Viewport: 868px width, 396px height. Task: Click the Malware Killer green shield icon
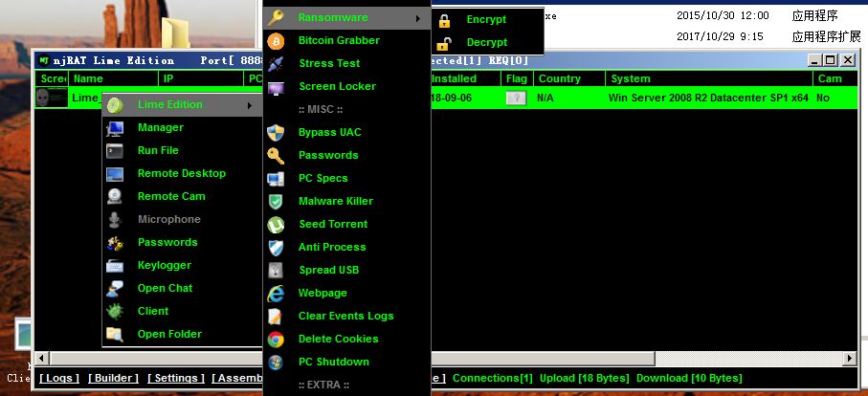click(x=276, y=201)
